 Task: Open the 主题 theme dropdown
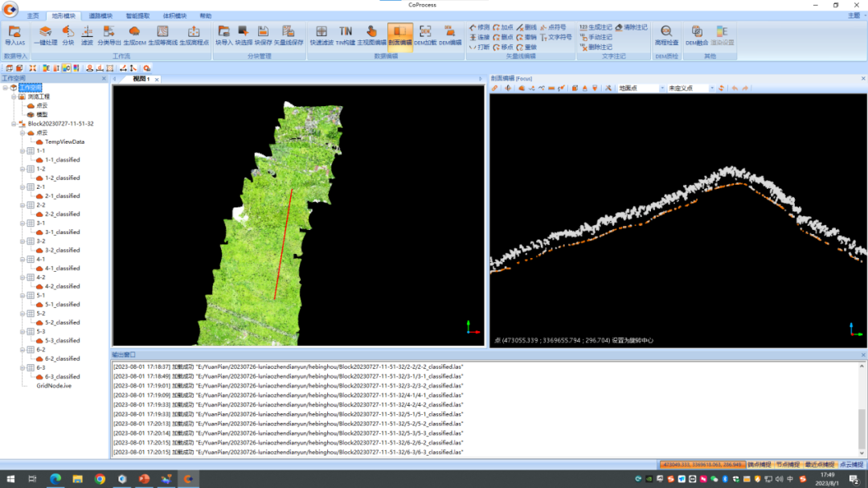856,15
